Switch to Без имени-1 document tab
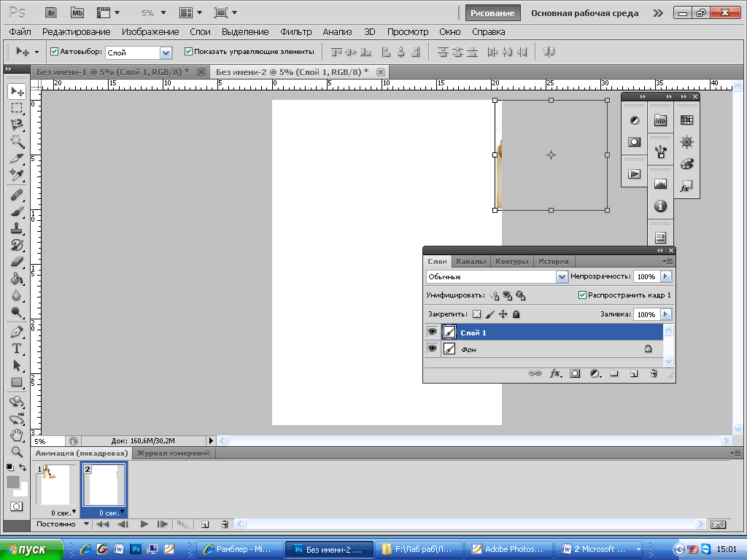Screen dimensions: 747x560 [113, 72]
